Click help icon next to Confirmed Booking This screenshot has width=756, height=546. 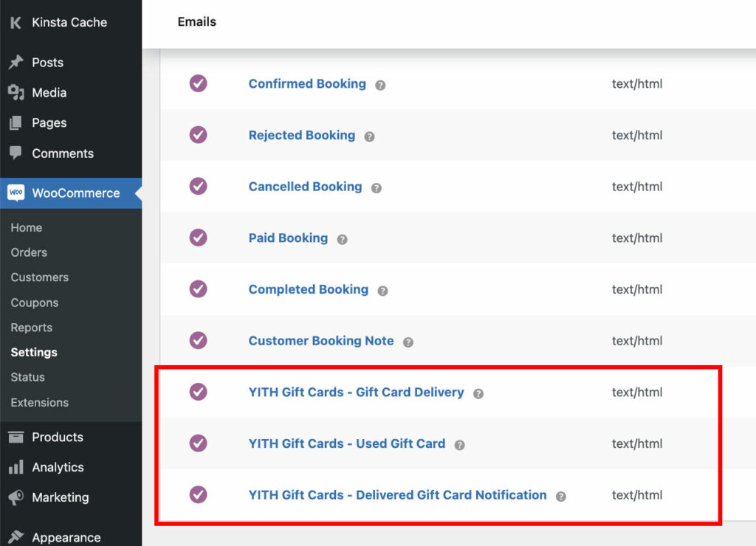pos(380,86)
